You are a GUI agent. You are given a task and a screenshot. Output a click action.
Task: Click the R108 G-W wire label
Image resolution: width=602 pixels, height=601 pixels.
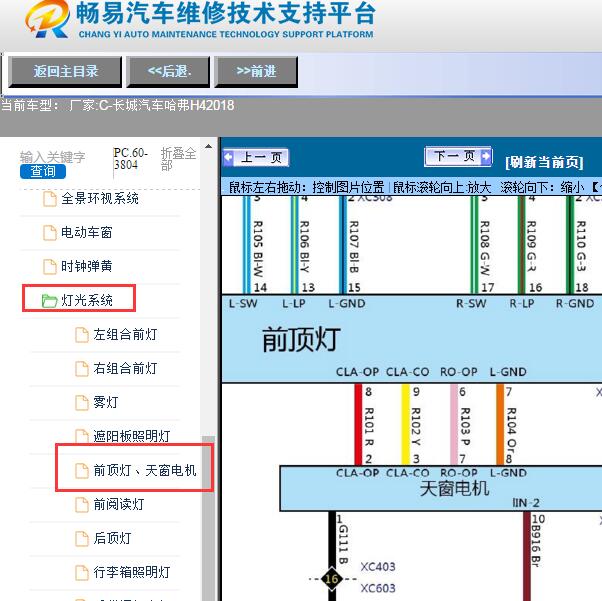(485, 248)
